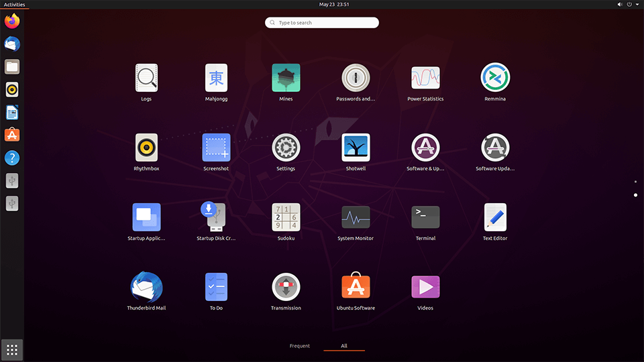Viewport: 644px width, 362px height.
Task: Open Software & Updates
Action: [x=425, y=147]
